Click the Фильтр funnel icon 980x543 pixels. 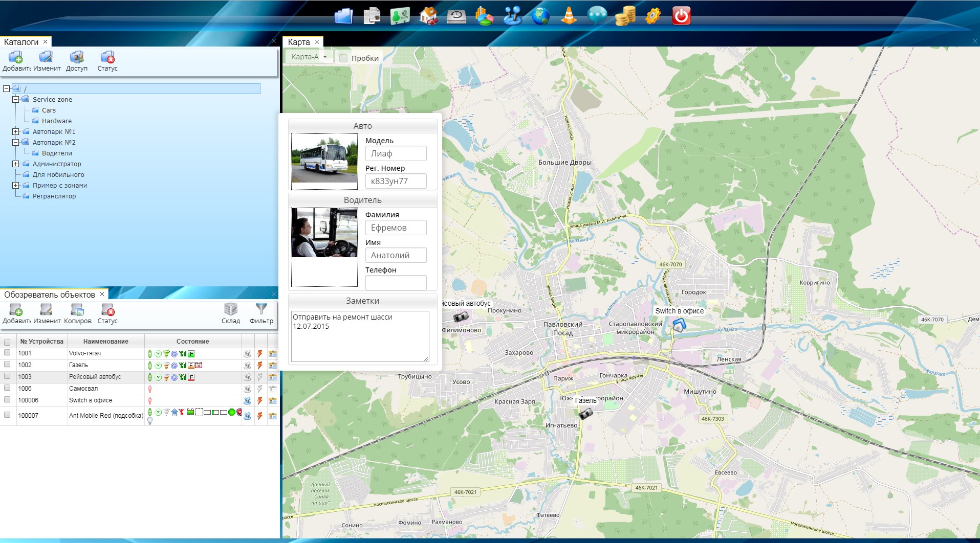tap(261, 313)
